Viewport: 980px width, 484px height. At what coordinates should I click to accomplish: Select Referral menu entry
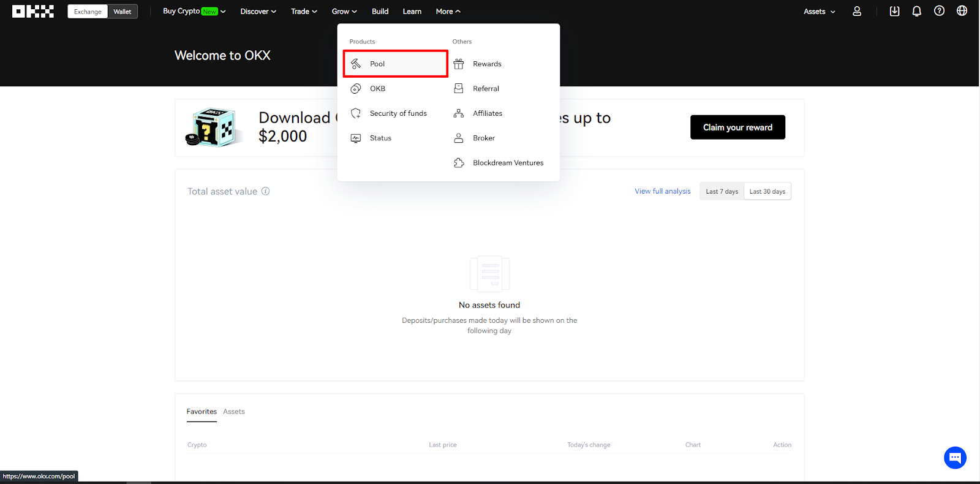coord(501,89)
